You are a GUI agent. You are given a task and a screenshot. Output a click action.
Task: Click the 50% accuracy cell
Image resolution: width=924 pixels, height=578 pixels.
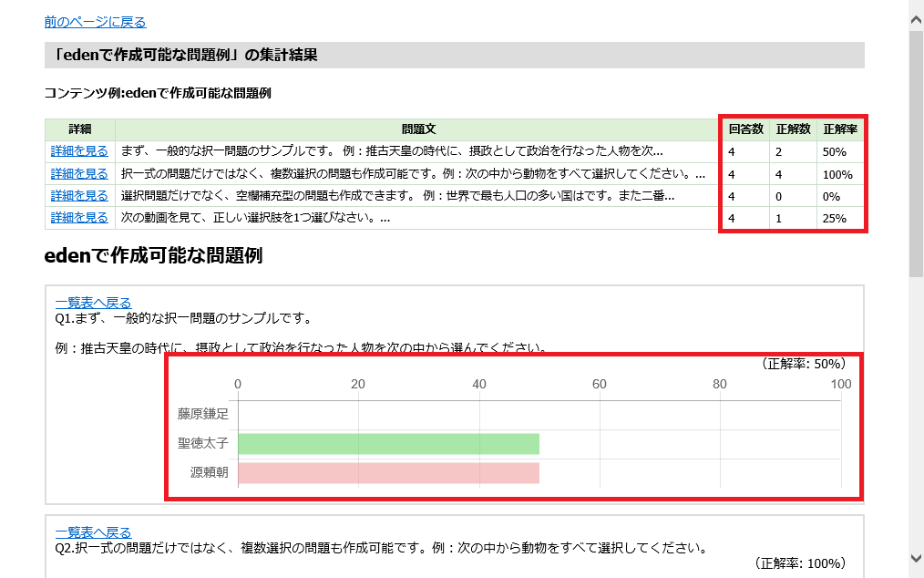840,151
